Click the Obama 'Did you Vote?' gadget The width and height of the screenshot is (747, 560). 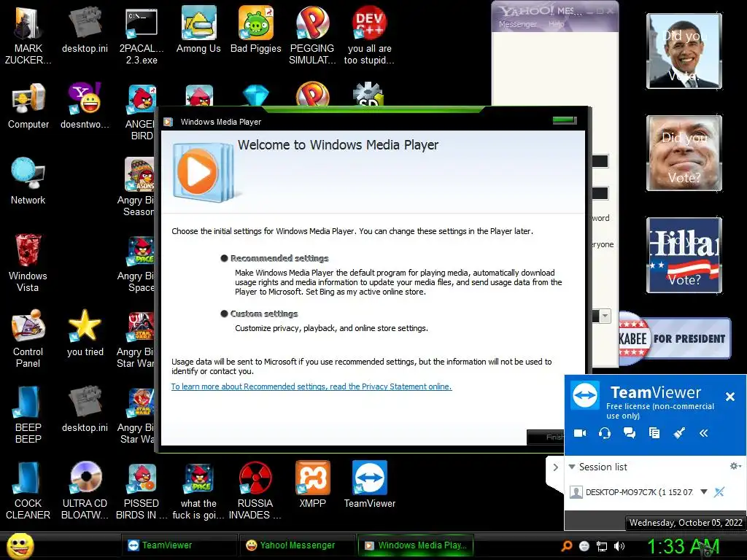(x=684, y=51)
